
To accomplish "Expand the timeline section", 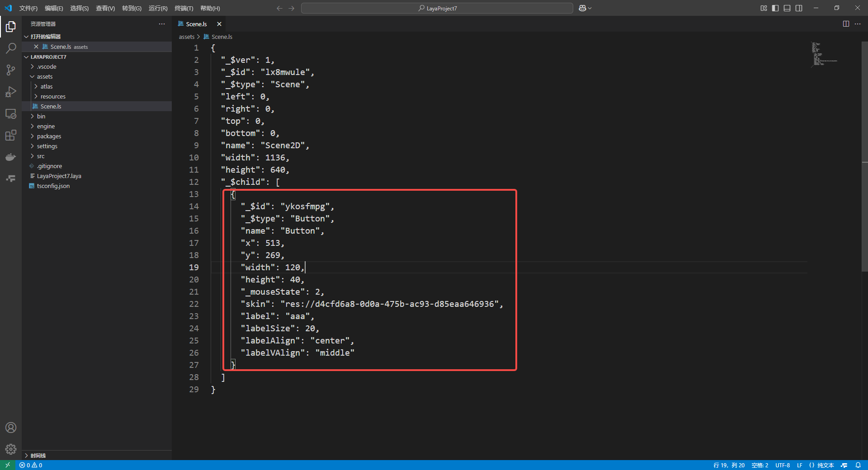I will pyautogui.click(x=38, y=456).
